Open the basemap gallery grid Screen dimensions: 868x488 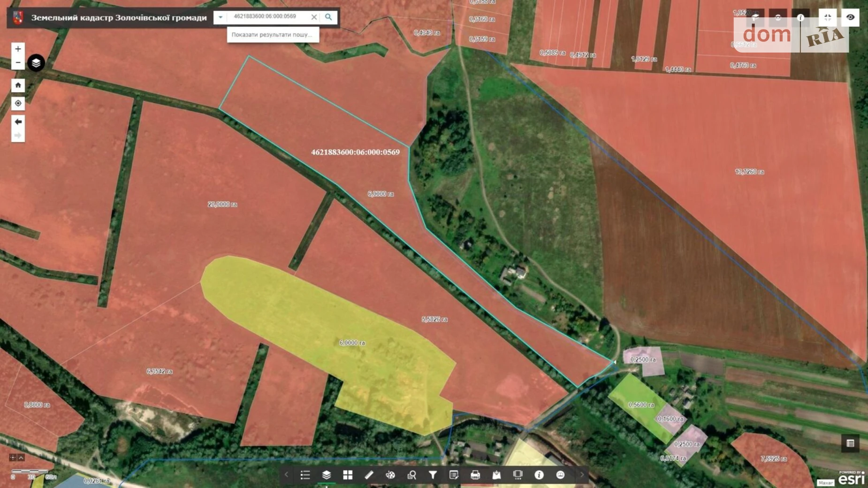click(348, 475)
